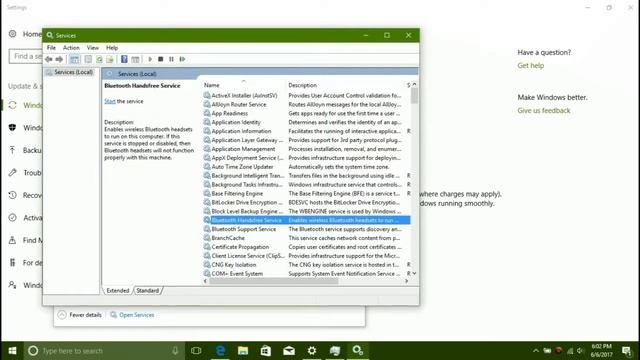Open the Mail app from the taskbar
Image resolution: width=640 pixels, height=360 pixels.
pyautogui.click(x=289, y=351)
